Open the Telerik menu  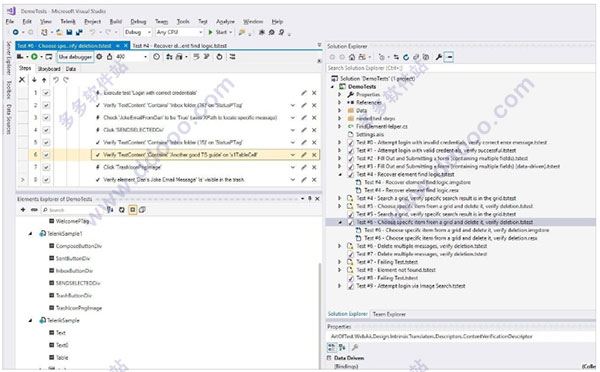[68, 21]
